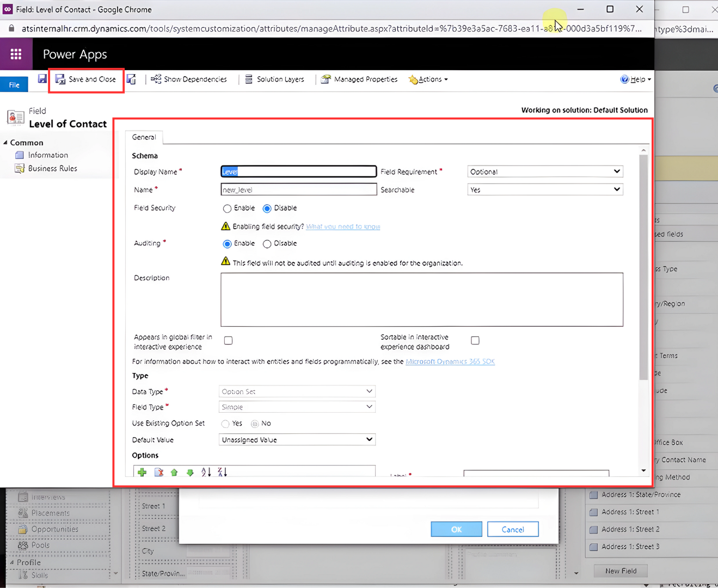Click the scrollbar up arrow in the form

[643, 150]
